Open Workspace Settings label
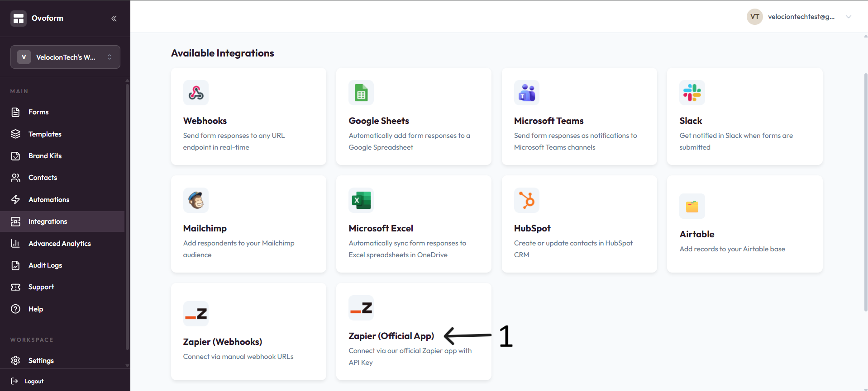Image resolution: width=868 pixels, height=391 pixels. tap(41, 361)
